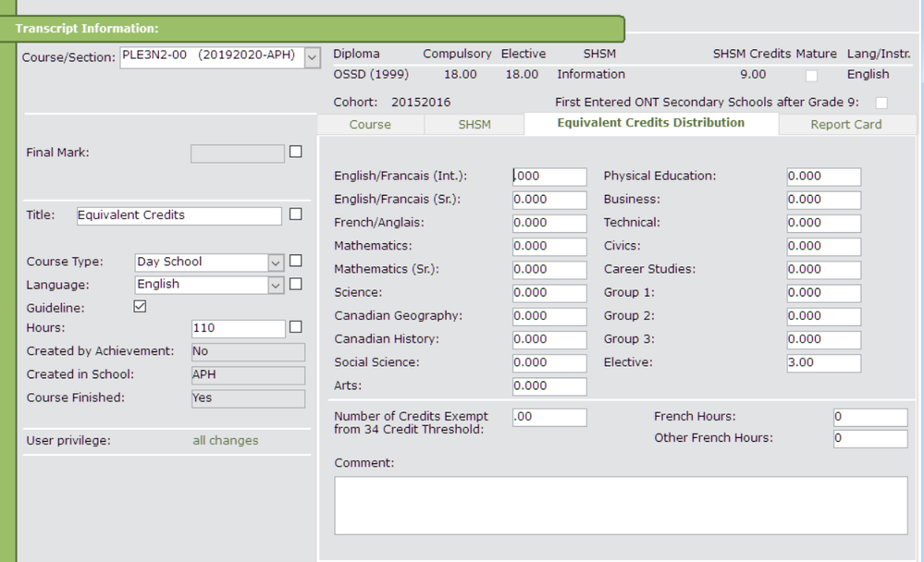
Task: Click the Title field with Equivalent Credits
Action: coord(178,215)
